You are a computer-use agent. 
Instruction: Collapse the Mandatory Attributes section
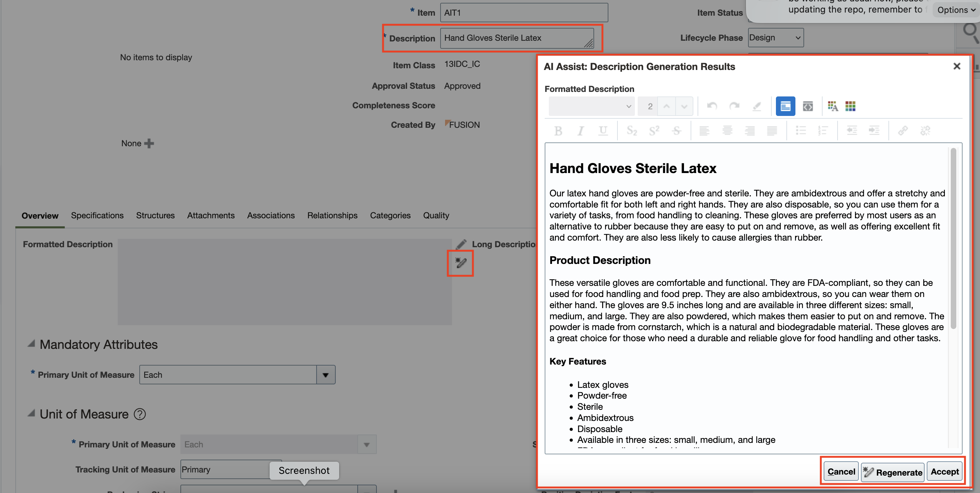pos(31,344)
